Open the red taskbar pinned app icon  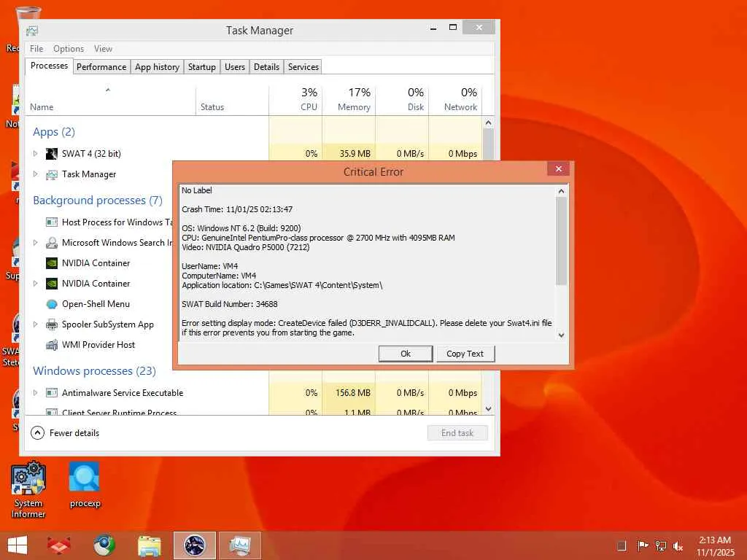(59, 545)
